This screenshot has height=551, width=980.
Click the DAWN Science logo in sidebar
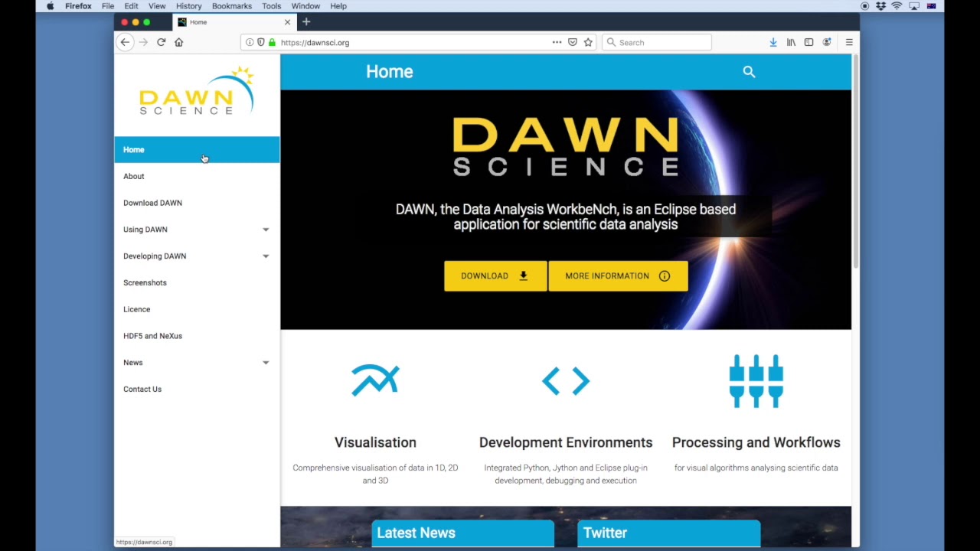[x=197, y=91]
